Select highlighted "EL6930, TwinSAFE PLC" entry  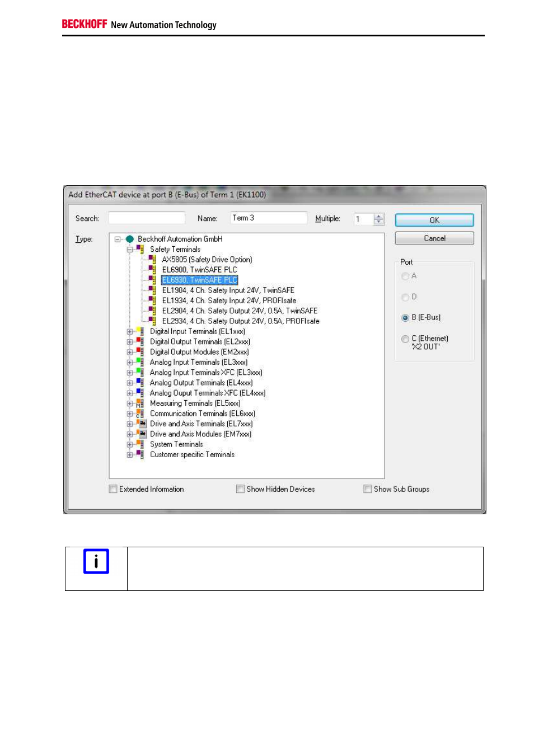(200, 280)
